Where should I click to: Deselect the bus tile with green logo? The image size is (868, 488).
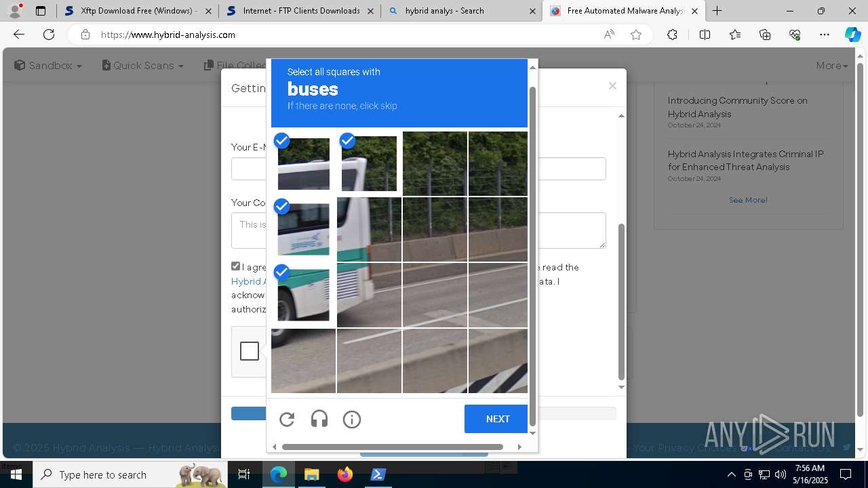(x=303, y=229)
